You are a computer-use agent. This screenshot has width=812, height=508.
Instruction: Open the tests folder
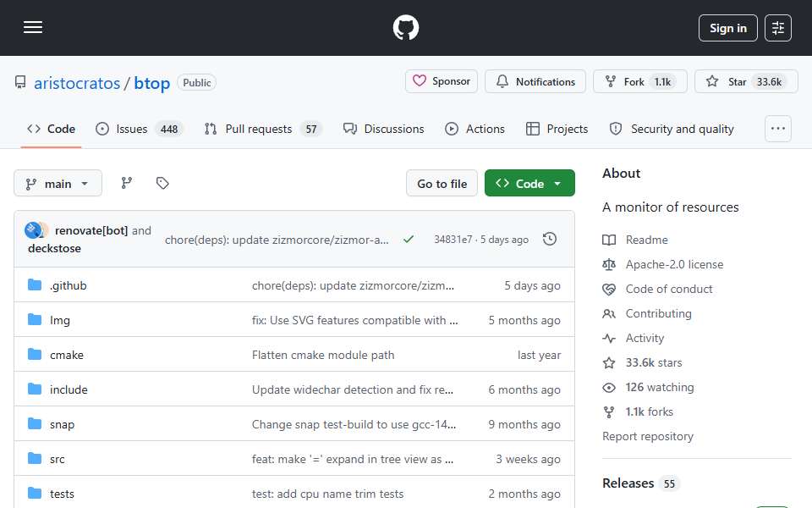click(x=62, y=494)
